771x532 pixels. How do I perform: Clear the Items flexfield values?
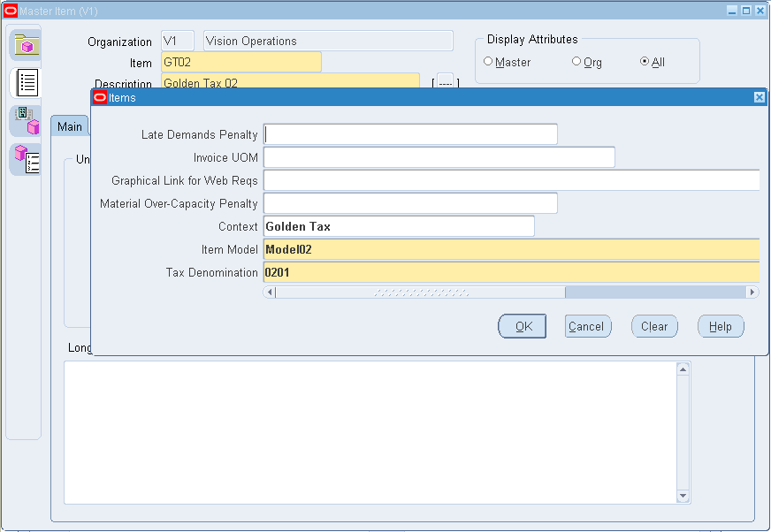tap(654, 326)
